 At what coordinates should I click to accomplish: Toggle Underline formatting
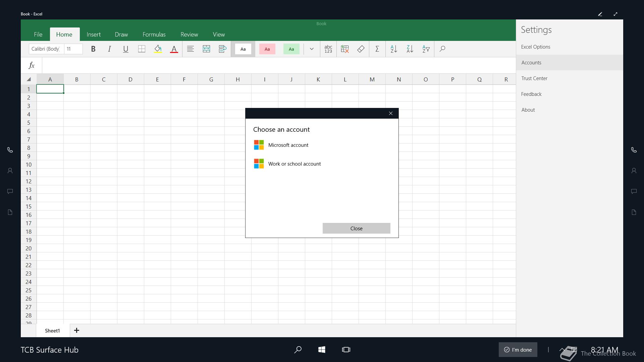[125, 49]
